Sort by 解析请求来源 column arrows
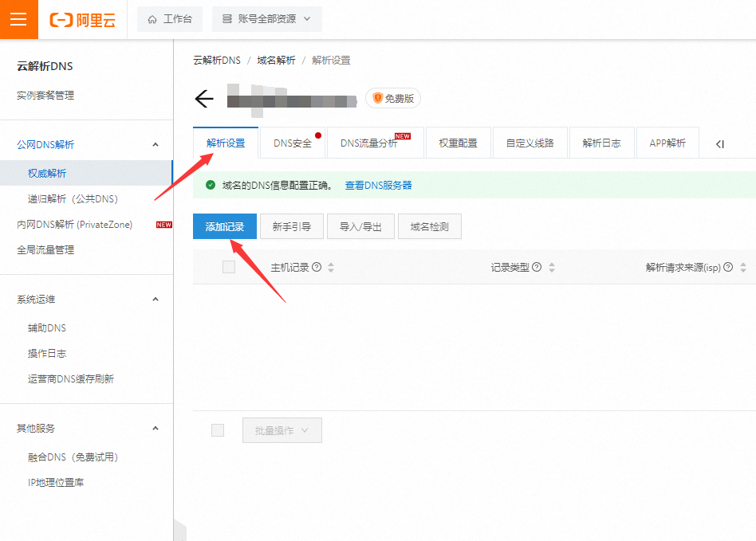The height and width of the screenshot is (541, 756). pos(743,268)
